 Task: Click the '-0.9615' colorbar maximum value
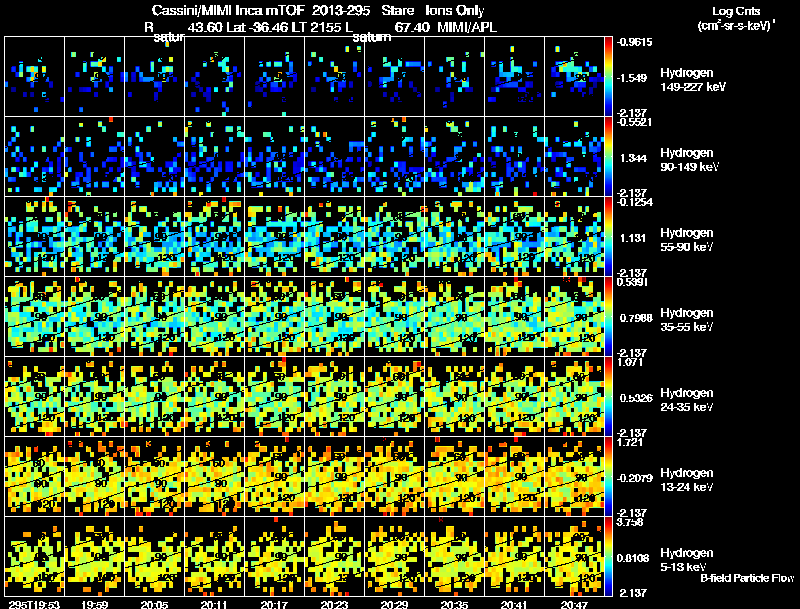pos(634,42)
